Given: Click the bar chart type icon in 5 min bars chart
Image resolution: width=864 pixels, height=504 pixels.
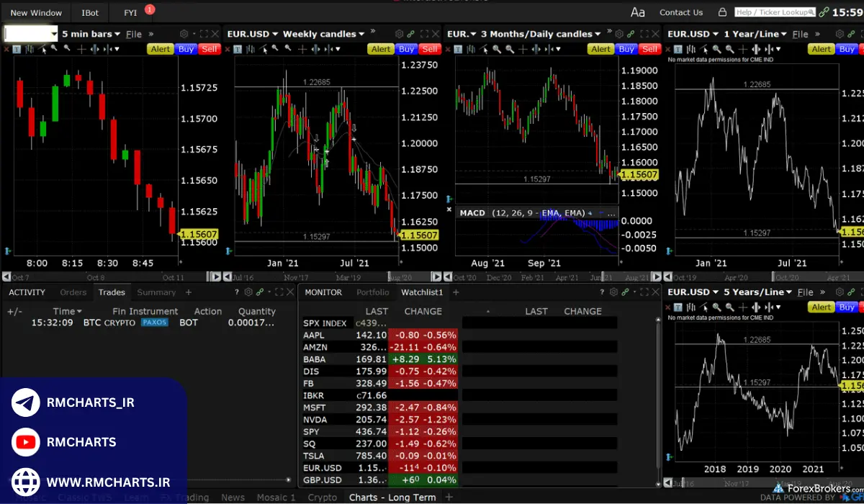Looking at the screenshot, I should click(x=30, y=49).
